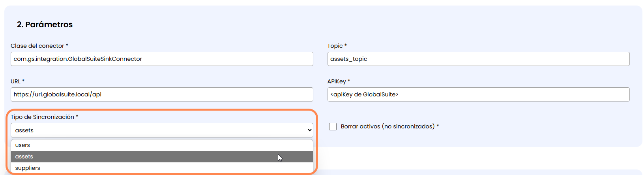The image size is (644, 175).
Task: Click the required asterisk beside APIKey label
Action: [x=349, y=81]
